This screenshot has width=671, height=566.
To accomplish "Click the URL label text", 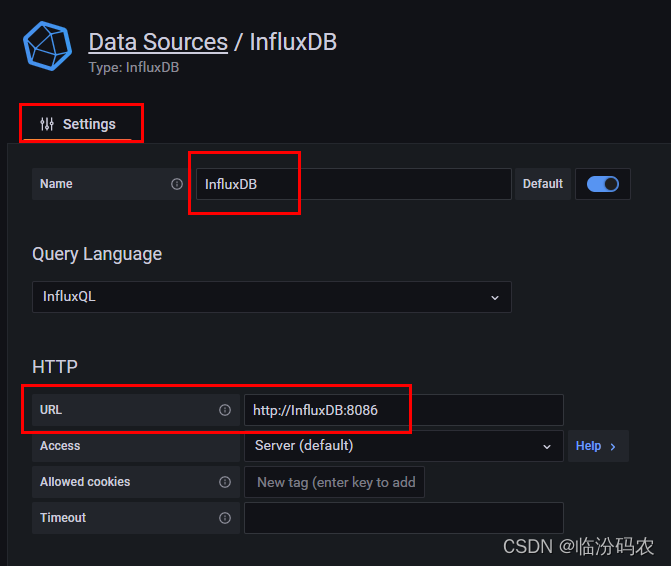I will point(51,410).
